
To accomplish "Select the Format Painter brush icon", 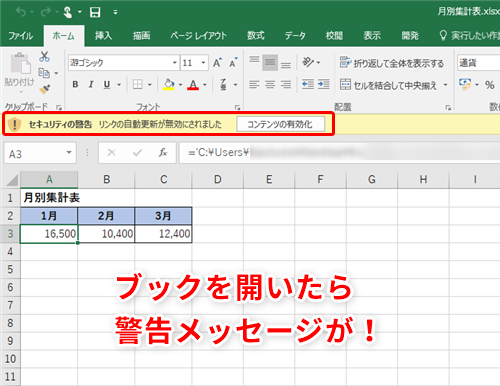I will tap(44, 89).
